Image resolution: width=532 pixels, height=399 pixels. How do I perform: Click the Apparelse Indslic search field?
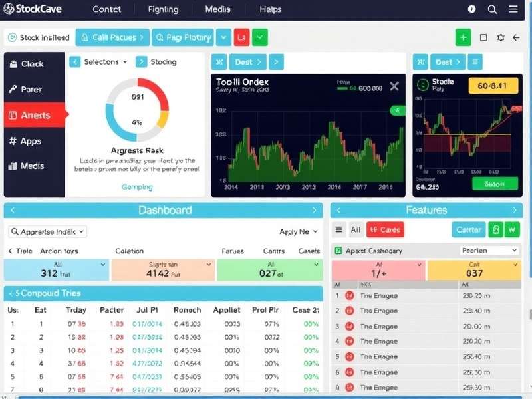[48, 231]
